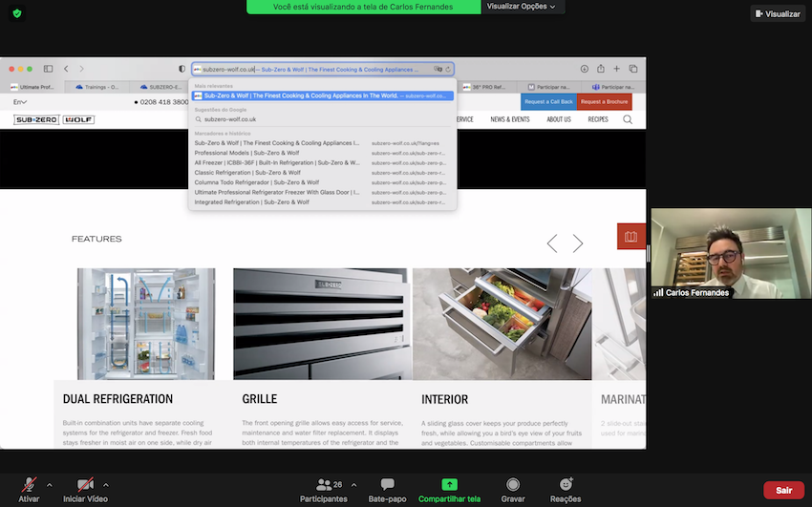
Task: Click Safari share icon
Action: tap(601, 69)
